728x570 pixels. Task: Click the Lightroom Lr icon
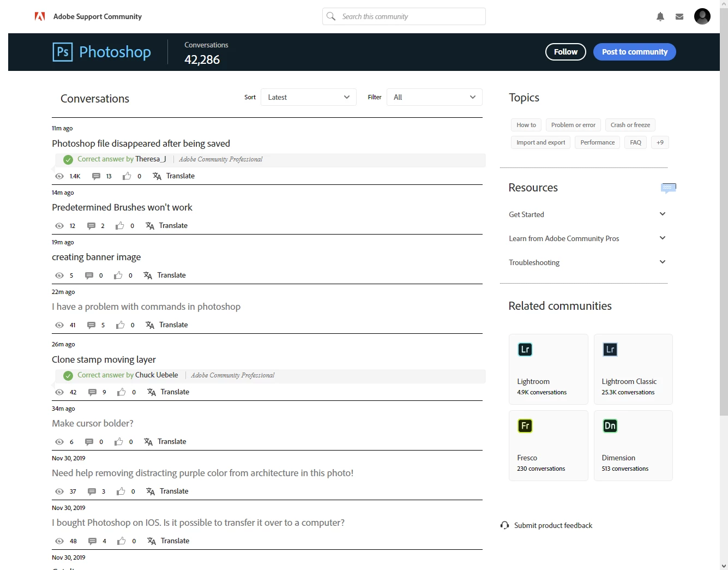tap(525, 350)
